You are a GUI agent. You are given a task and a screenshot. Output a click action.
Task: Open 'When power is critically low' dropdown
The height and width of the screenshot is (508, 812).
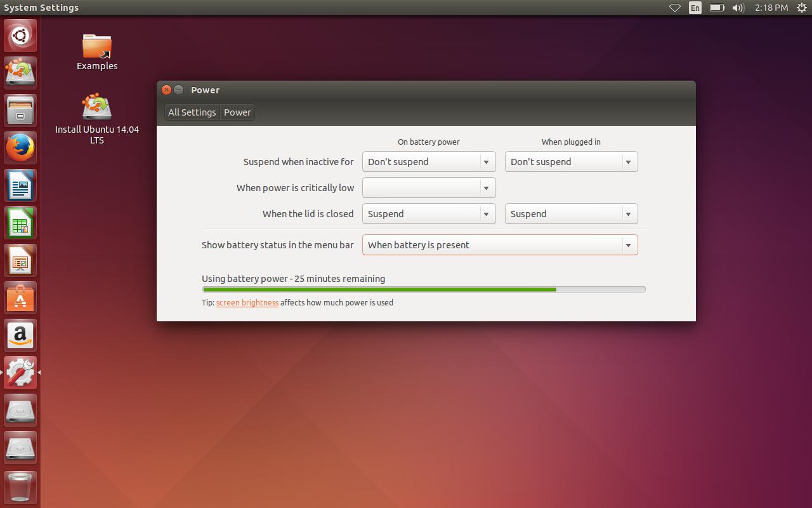coord(429,188)
